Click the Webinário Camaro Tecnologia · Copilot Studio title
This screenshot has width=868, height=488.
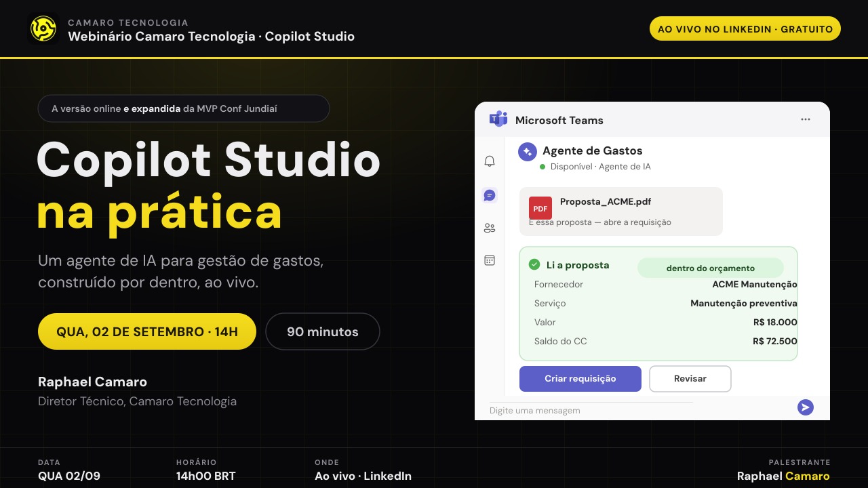point(211,37)
